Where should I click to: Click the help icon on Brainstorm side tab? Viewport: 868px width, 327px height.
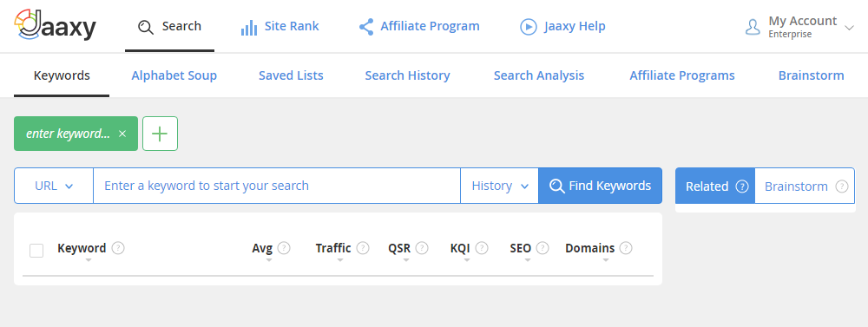pyautogui.click(x=841, y=186)
